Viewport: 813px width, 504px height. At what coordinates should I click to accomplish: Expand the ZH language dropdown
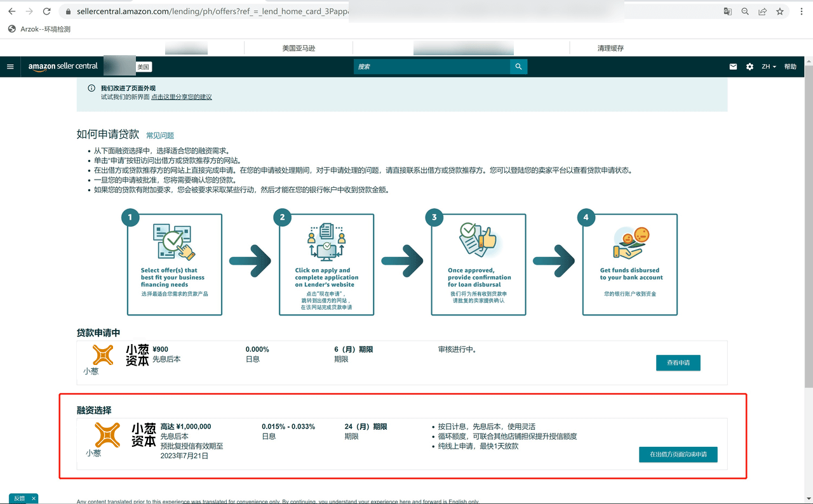pos(769,67)
